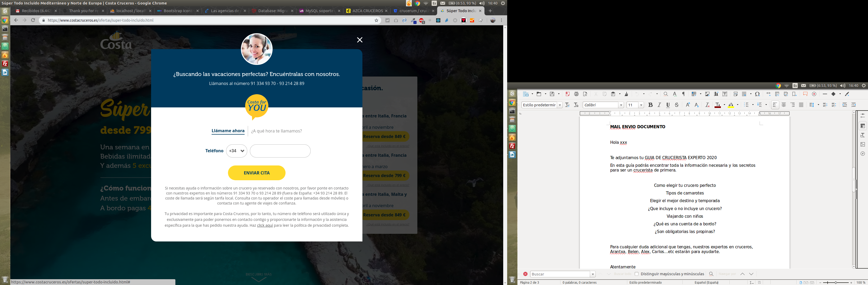Image resolution: width=868 pixels, height=285 pixels.
Task: Open the click aquí privacy link
Action: [265, 225]
